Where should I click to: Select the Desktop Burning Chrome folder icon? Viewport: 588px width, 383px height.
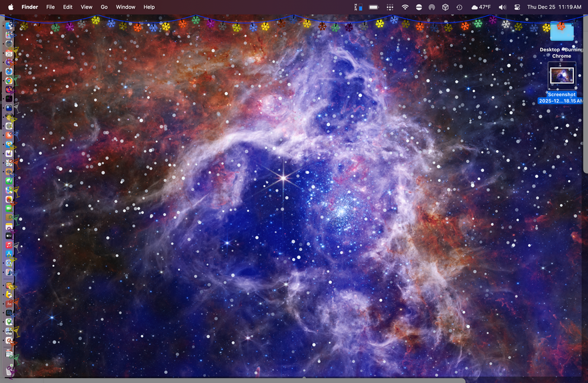coord(562,31)
